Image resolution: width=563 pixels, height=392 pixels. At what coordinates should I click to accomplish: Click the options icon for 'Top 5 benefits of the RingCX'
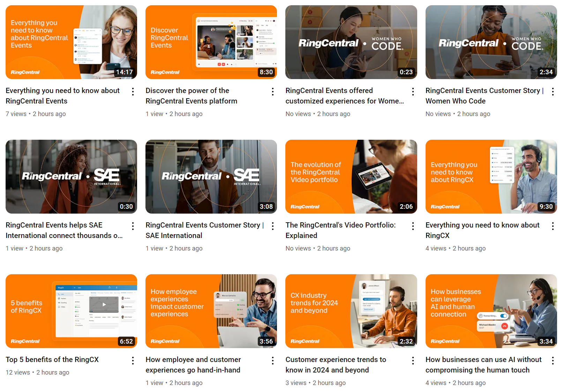click(133, 361)
